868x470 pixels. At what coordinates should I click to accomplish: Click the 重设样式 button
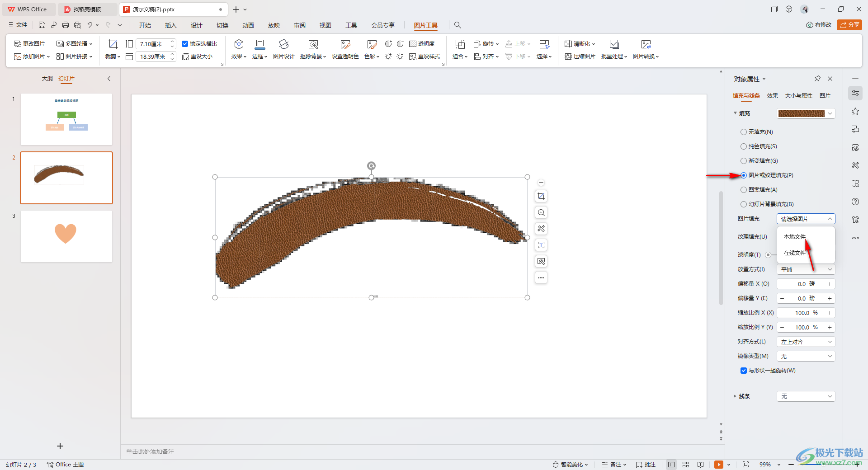[425, 56]
